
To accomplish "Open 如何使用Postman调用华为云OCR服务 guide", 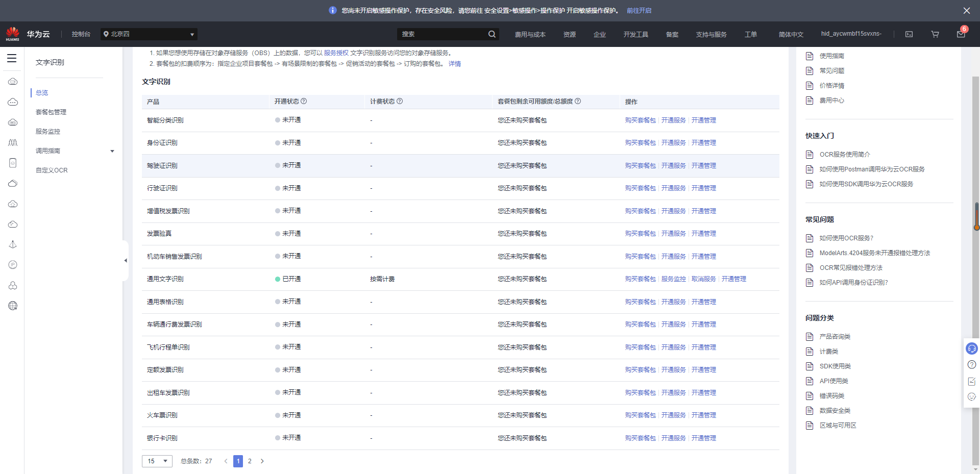I will (872, 169).
